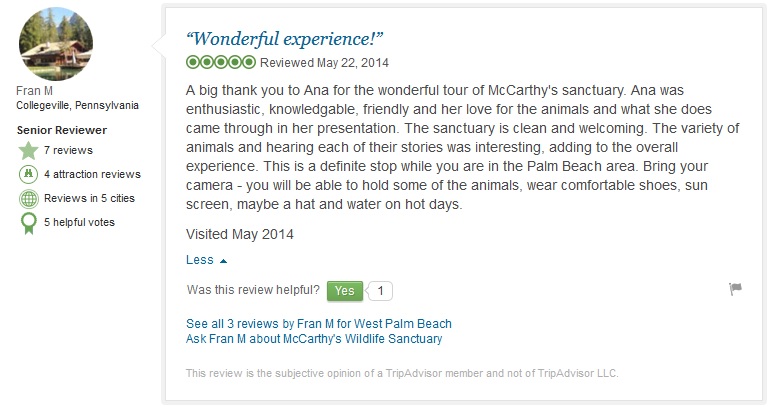Ask Fran M about McCarthy's Wildlife Sanctuary
Image resolution: width=775 pixels, height=412 pixels.
314,339
